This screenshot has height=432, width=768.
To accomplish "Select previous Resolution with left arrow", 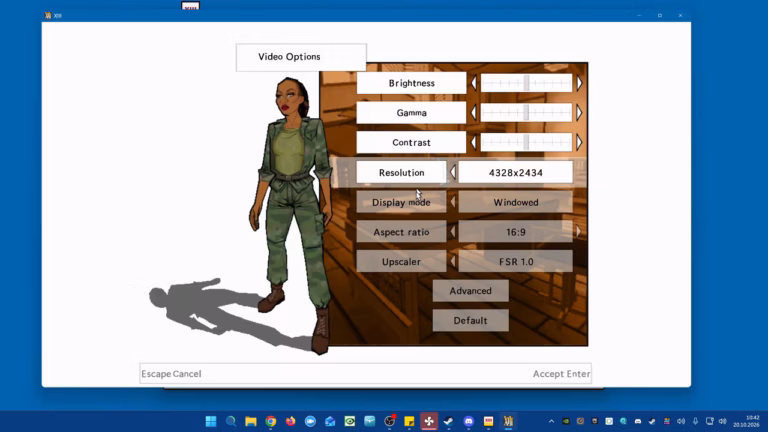I will (x=453, y=172).
